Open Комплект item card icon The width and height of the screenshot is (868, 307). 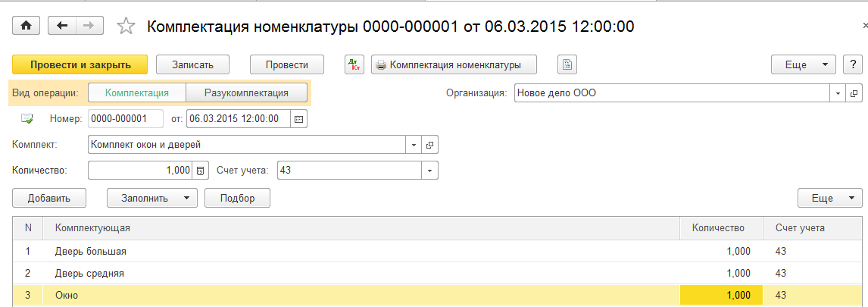429,144
